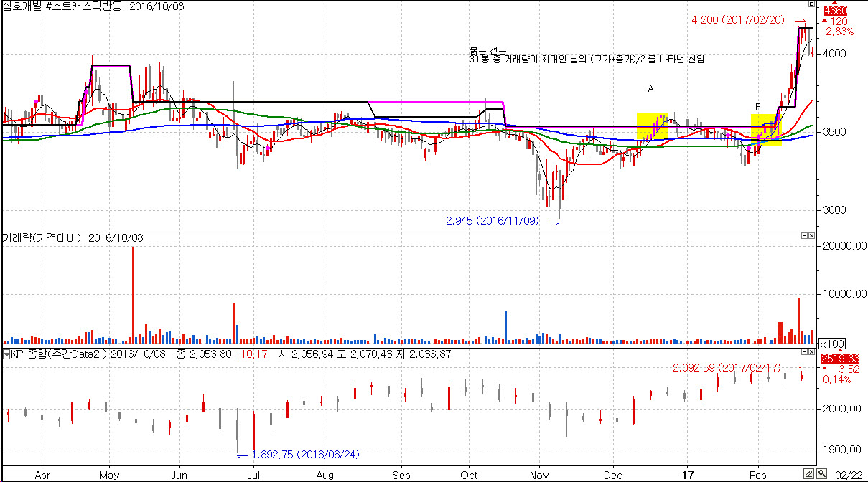Viewport: 868px width, 482px height.
Task: Click the x100 volume scale box
Action: pos(831,343)
